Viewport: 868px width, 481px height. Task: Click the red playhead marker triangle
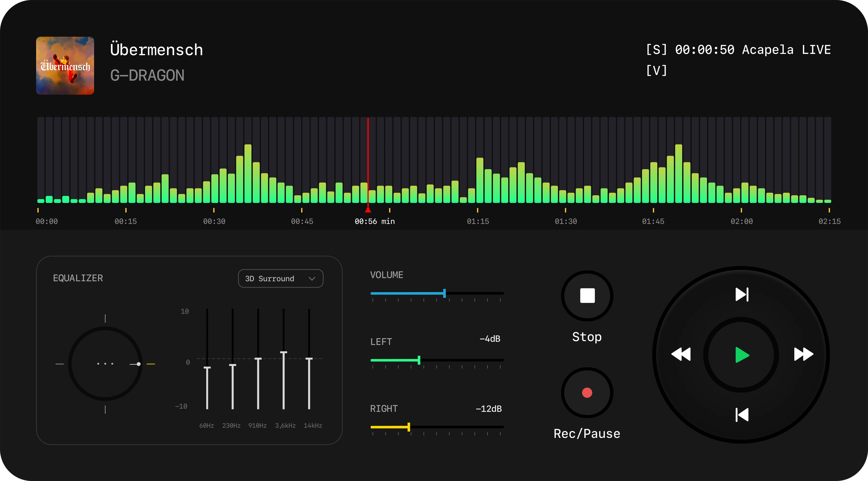tap(368, 209)
